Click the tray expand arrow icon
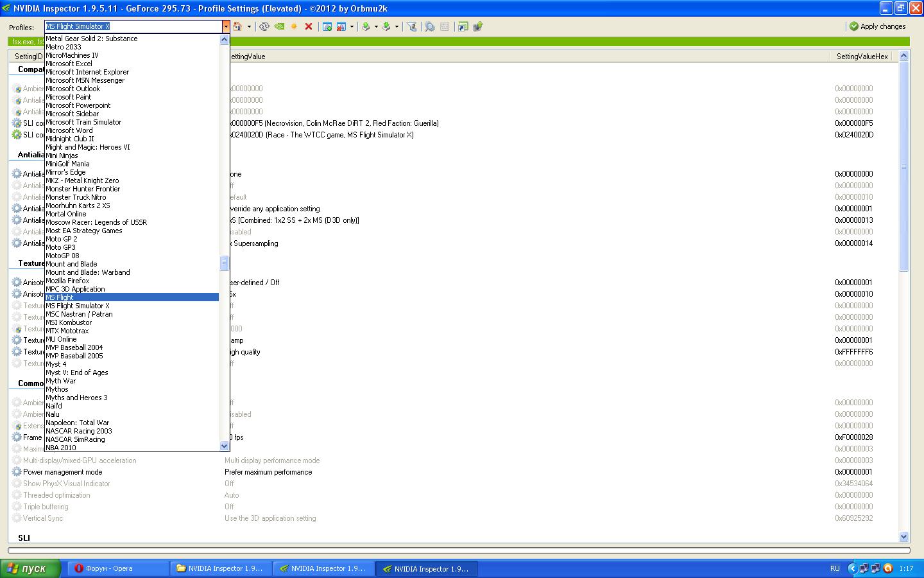924x578 pixels. pos(852,568)
